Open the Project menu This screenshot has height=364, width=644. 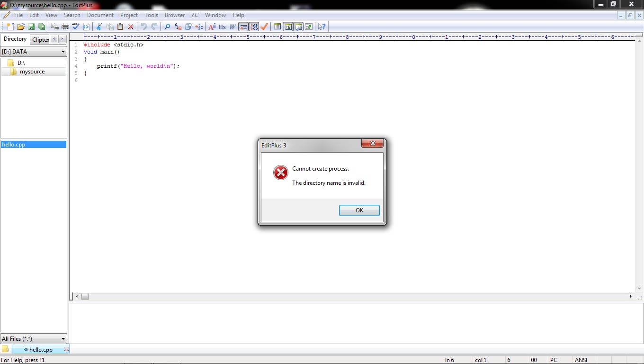point(129,15)
